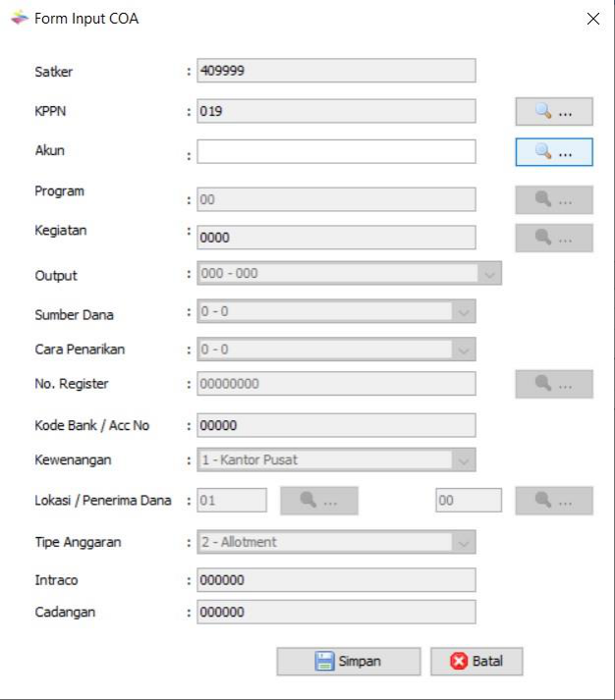The width and height of the screenshot is (615, 700).
Task: Close the Form Input COA window
Action: coord(592,19)
